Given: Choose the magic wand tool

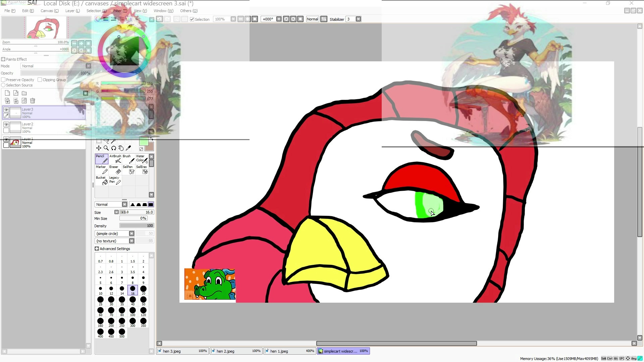Looking at the screenshot, I should pyautogui.click(x=113, y=141).
